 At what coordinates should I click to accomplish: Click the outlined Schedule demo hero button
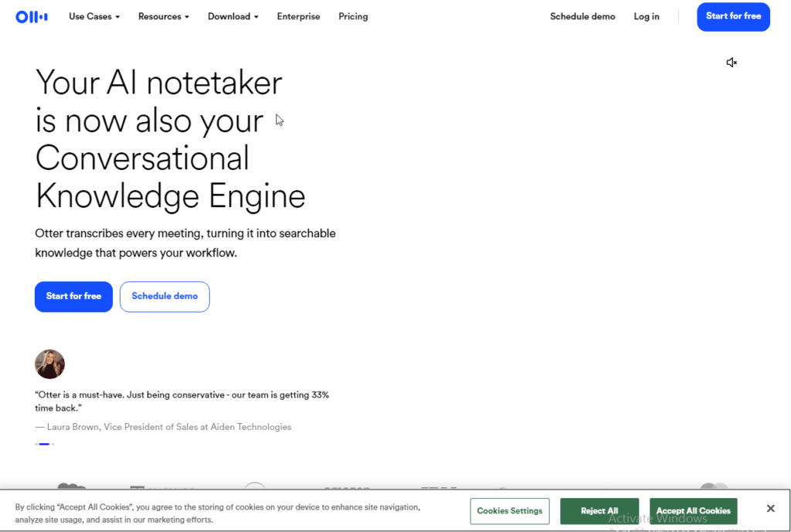coord(165,296)
